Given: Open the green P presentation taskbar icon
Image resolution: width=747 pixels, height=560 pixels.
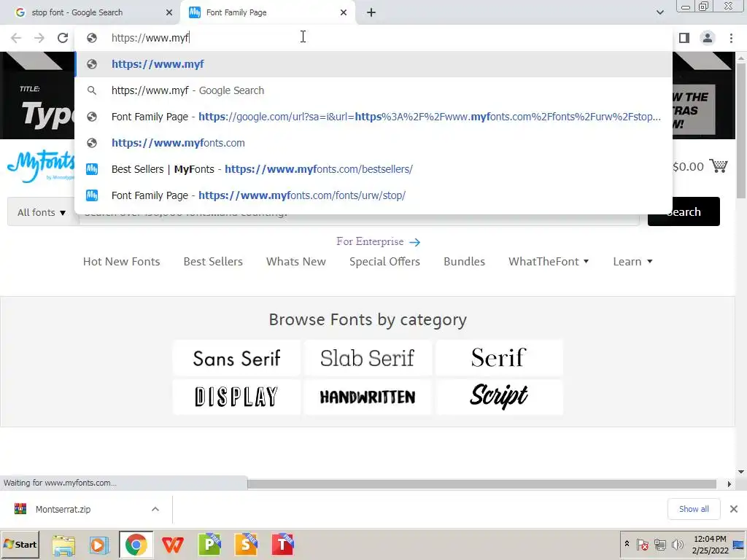Looking at the screenshot, I should (209, 545).
